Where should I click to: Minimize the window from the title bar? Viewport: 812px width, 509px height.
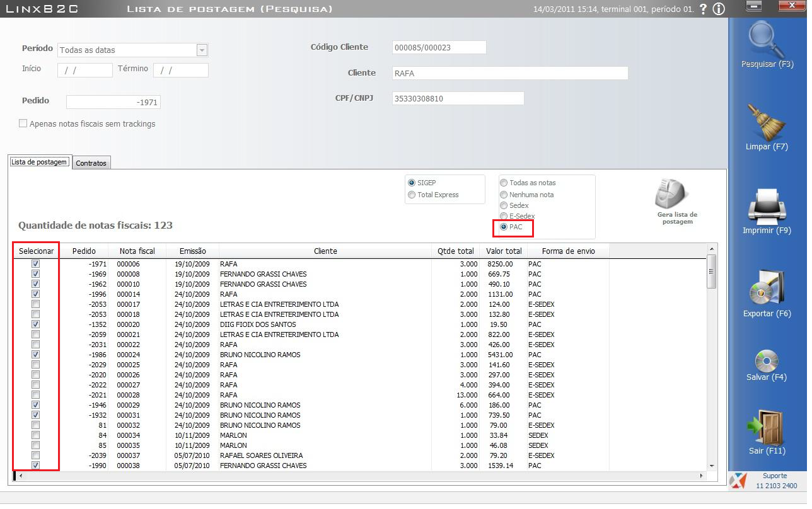point(754,5)
